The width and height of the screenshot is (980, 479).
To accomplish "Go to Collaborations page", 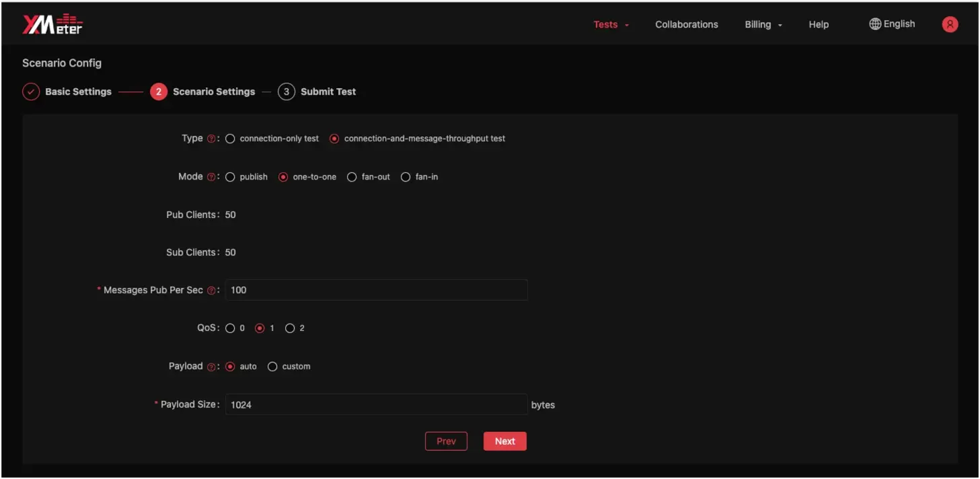I will pyautogui.click(x=686, y=24).
